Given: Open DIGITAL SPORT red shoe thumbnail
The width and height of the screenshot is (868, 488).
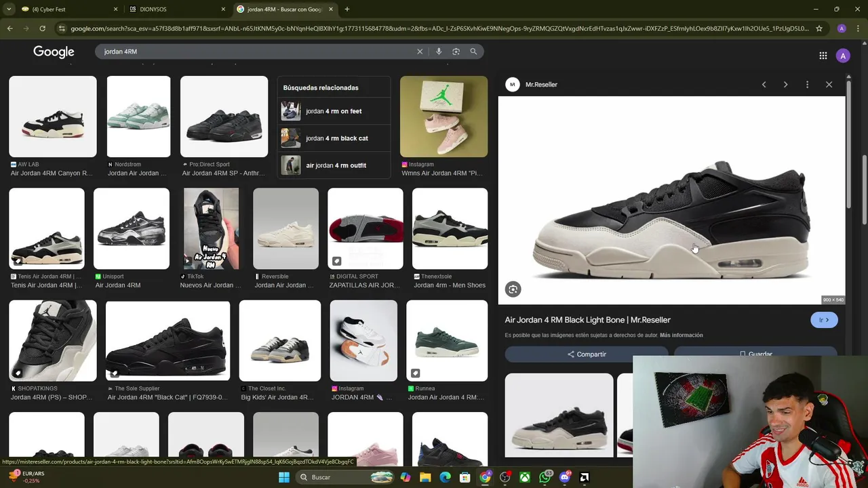Looking at the screenshot, I should tap(366, 228).
